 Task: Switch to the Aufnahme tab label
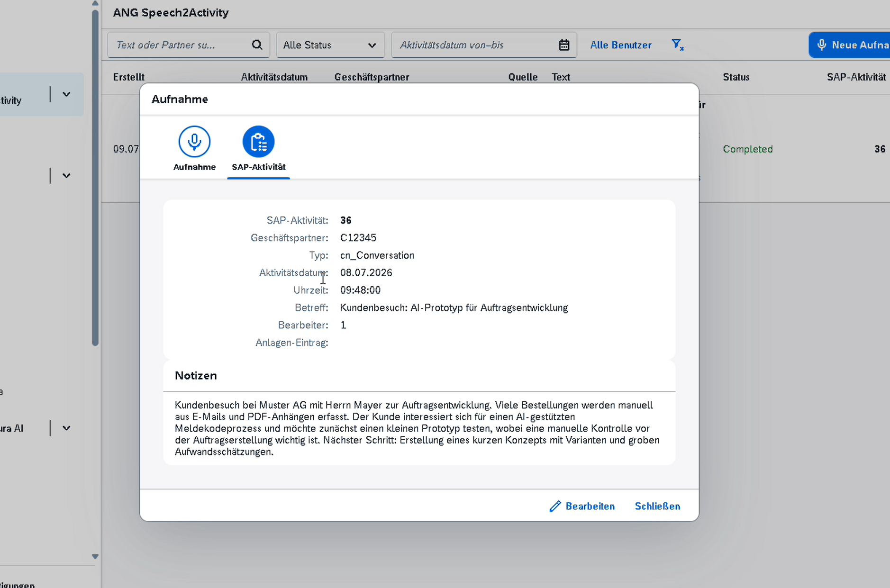click(x=194, y=167)
